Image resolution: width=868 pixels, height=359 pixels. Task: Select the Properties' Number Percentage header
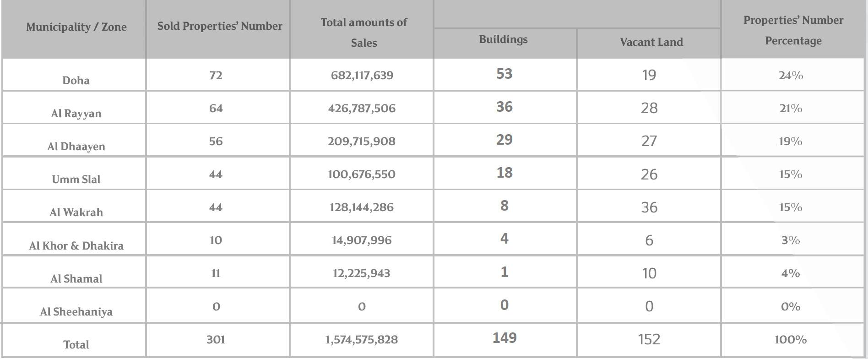[x=793, y=30]
